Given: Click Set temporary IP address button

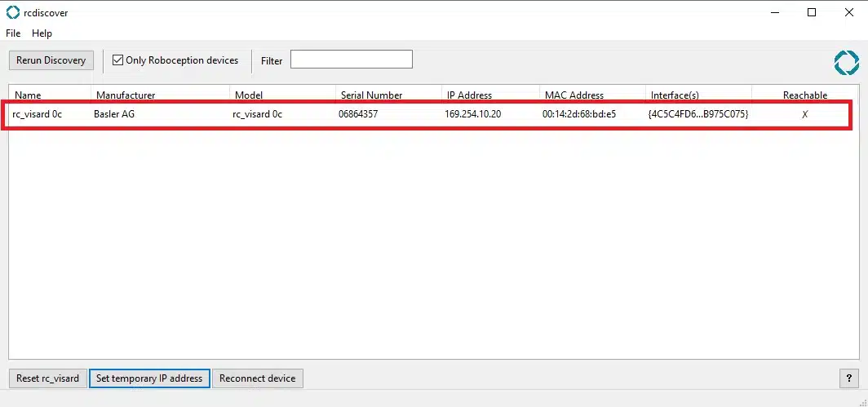Looking at the screenshot, I should click(x=149, y=378).
